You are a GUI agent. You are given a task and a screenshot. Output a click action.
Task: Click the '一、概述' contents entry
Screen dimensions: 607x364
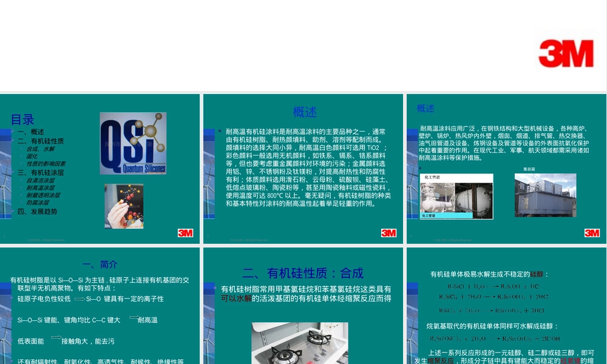pyautogui.click(x=30, y=132)
